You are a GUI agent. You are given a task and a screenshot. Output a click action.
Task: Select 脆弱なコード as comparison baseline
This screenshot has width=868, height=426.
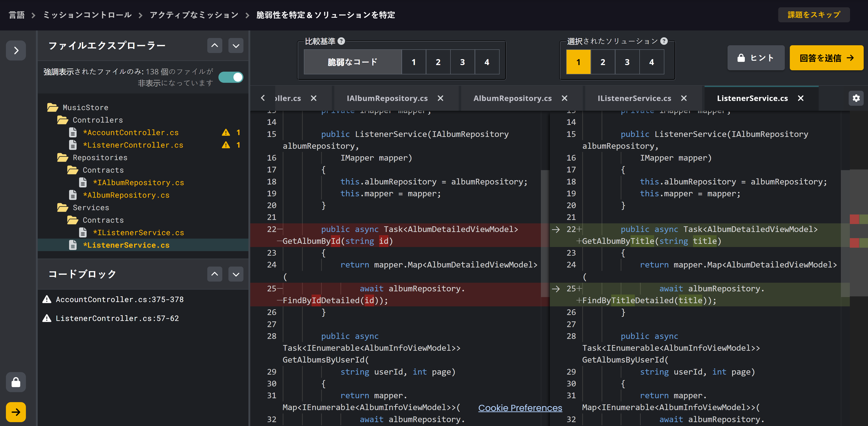pos(353,62)
